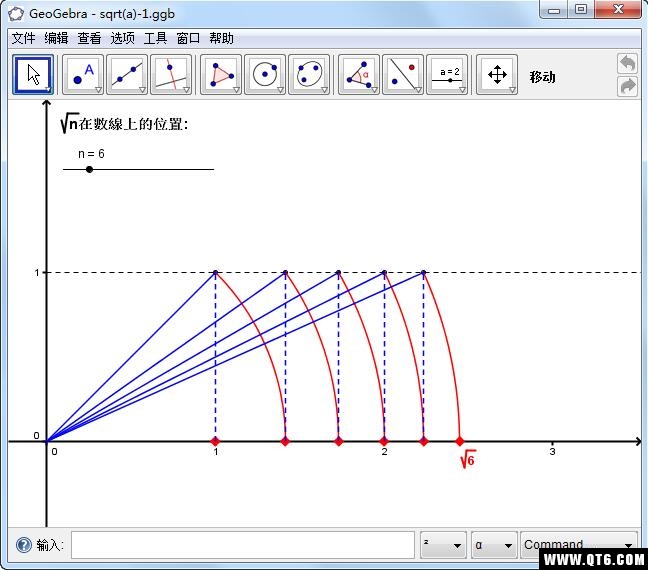Click the n = 6 slider label
This screenshot has width=648, height=570.
[91, 154]
